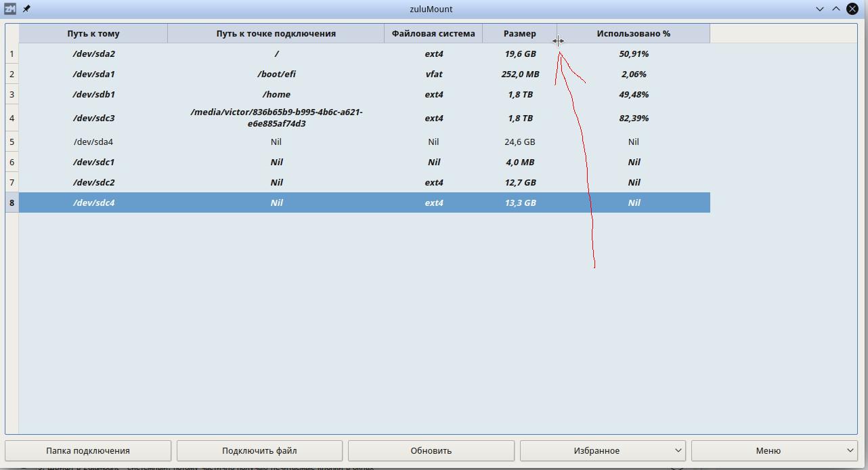Select the /dev/sda4 volume cell

point(93,142)
